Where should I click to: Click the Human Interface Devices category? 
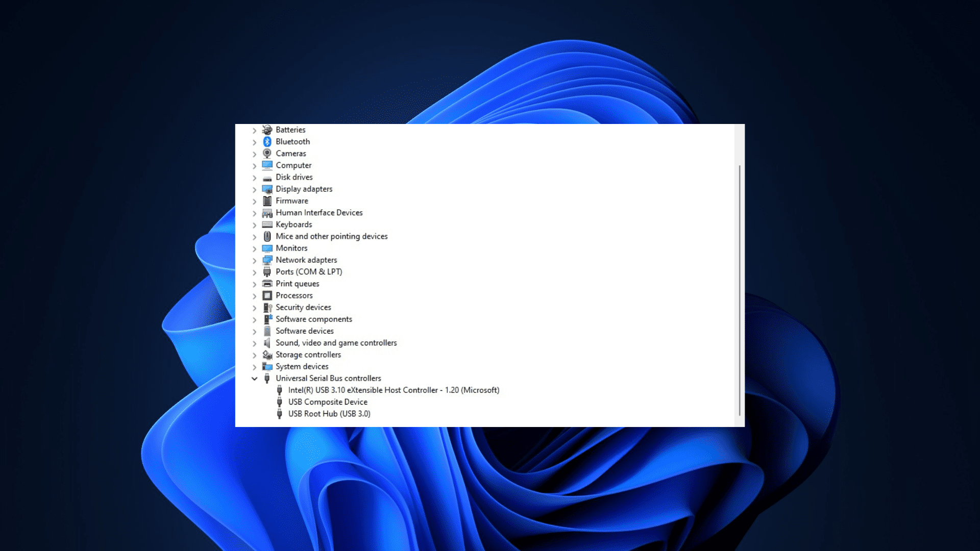[x=319, y=213]
